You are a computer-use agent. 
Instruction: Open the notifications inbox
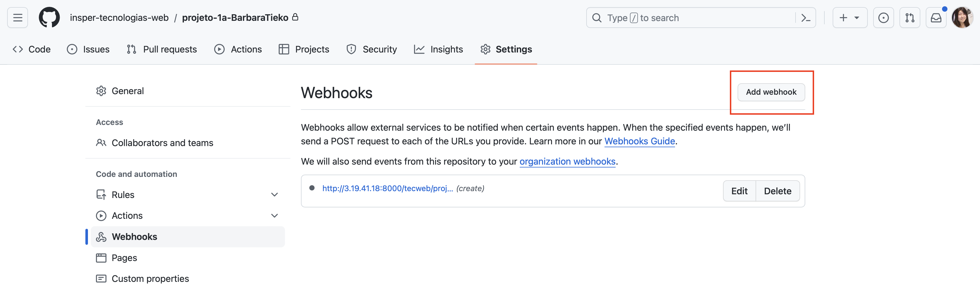click(x=936, y=18)
